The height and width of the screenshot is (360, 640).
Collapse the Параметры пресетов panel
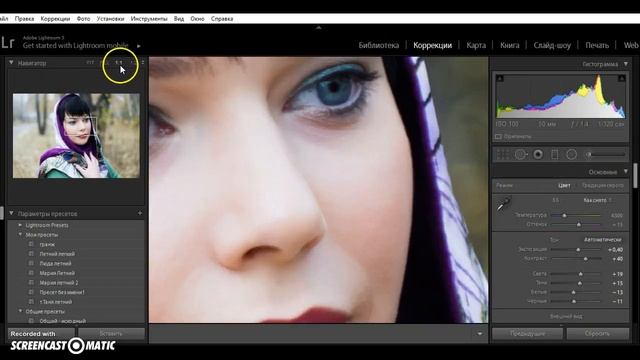(x=11, y=213)
